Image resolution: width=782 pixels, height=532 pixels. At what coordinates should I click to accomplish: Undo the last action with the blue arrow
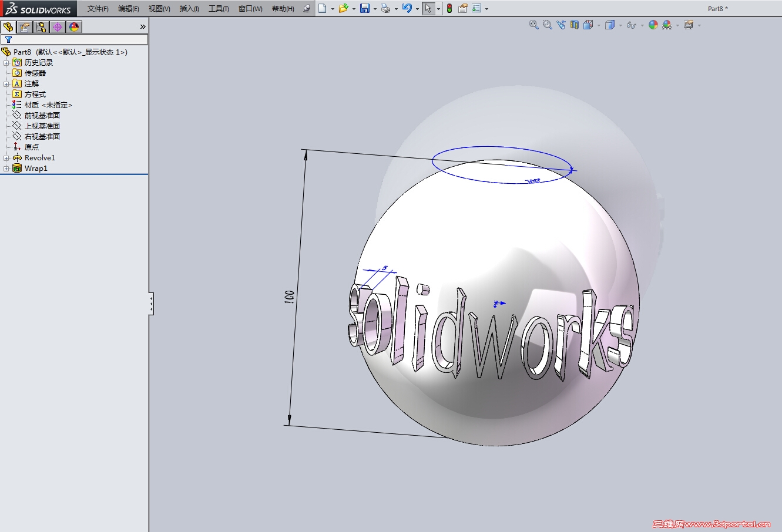click(407, 8)
